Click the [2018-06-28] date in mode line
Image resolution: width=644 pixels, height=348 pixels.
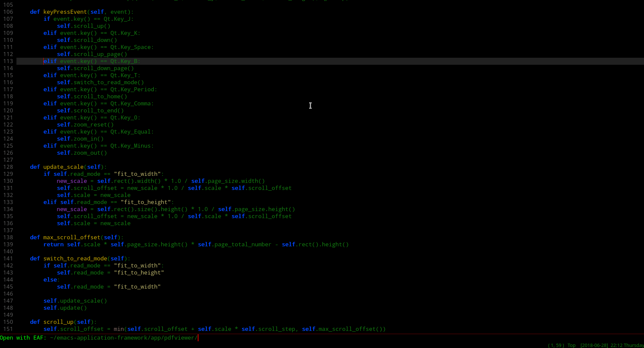point(594,345)
